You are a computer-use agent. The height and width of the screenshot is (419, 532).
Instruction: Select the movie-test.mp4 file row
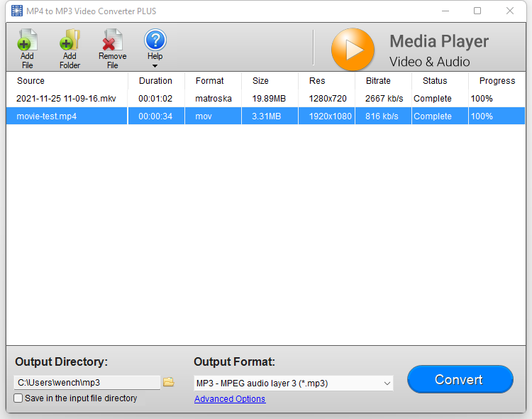click(x=266, y=116)
